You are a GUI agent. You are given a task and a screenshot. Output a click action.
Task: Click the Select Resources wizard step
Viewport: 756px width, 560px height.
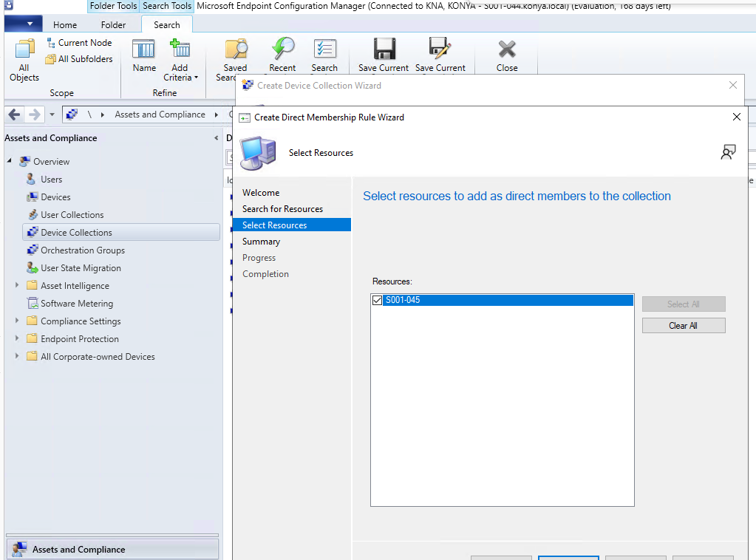point(292,225)
